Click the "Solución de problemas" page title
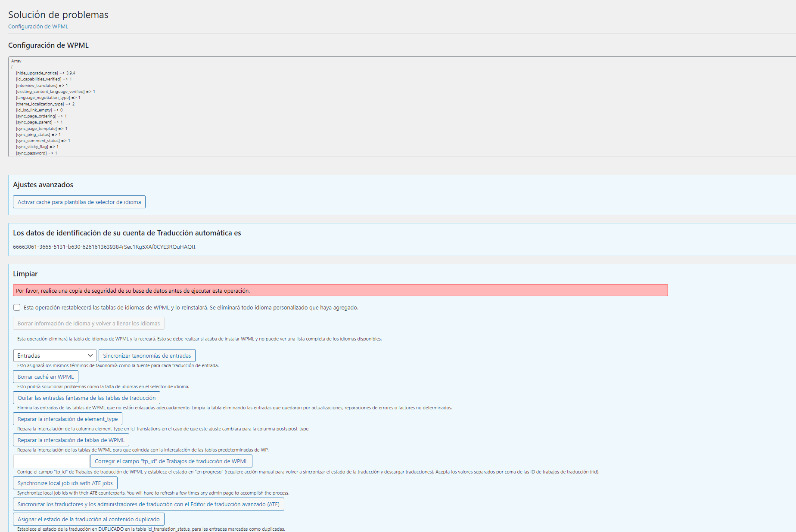Screen dimensions: 796x532 pos(58,15)
